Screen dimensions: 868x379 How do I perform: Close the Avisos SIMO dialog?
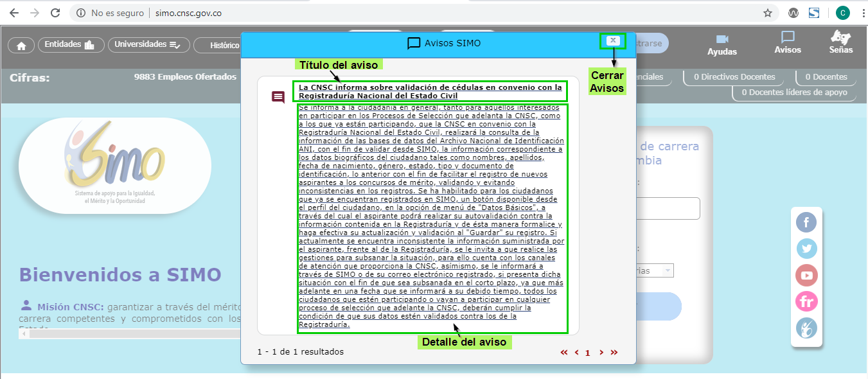[x=614, y=40]
